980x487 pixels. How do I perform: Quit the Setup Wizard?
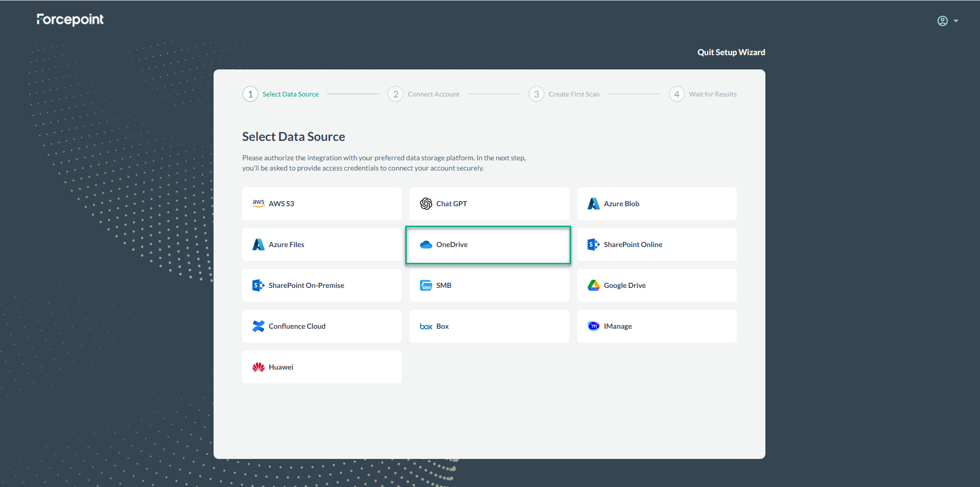click(x=731, y=52)
